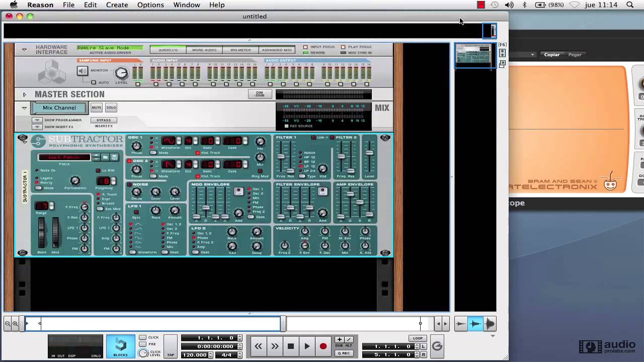The height and width of the screenshot is (362, 644).
Task: Enable the Noise generator toggle
Action: click(129, 185)
